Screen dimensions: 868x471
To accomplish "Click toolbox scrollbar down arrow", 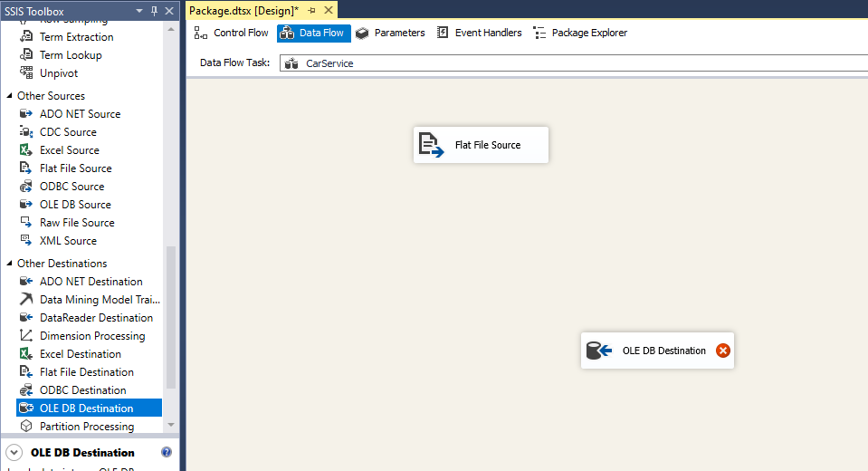I will coord(171,425).
